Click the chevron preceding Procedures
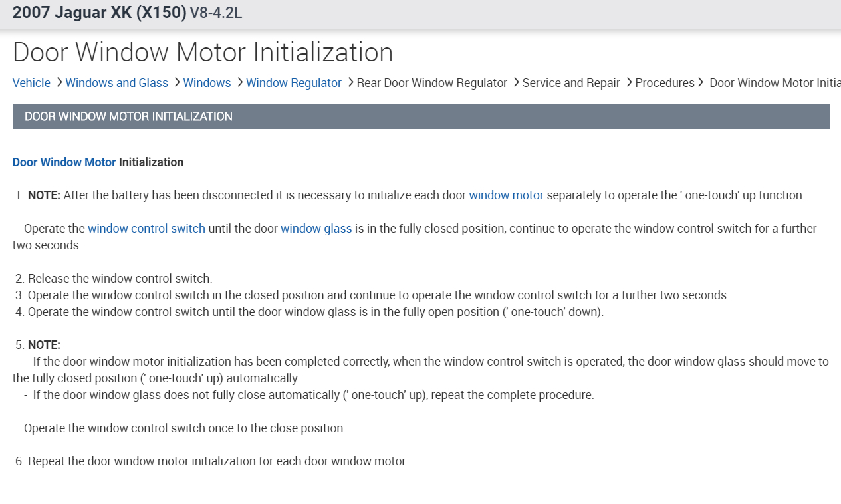Viewport: 841px width, 504px height. 628,83
